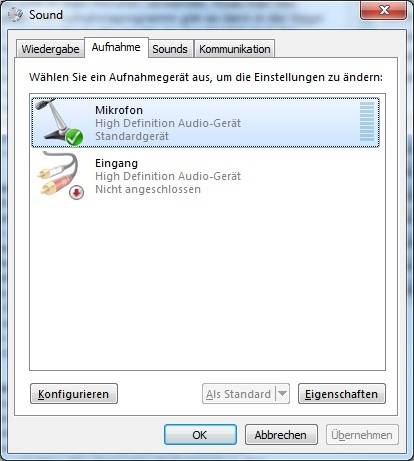The image size is (414, 461).
Task: Confirm with the OK button
Action: point(200,435)
